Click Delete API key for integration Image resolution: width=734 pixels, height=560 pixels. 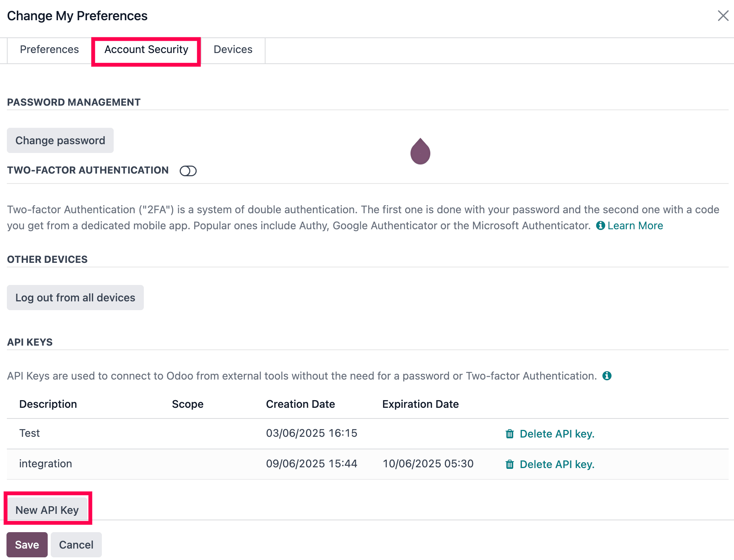coord(557,464)
